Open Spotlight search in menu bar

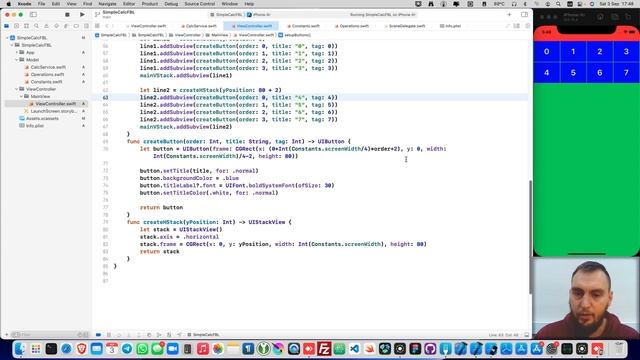[558, 4]
